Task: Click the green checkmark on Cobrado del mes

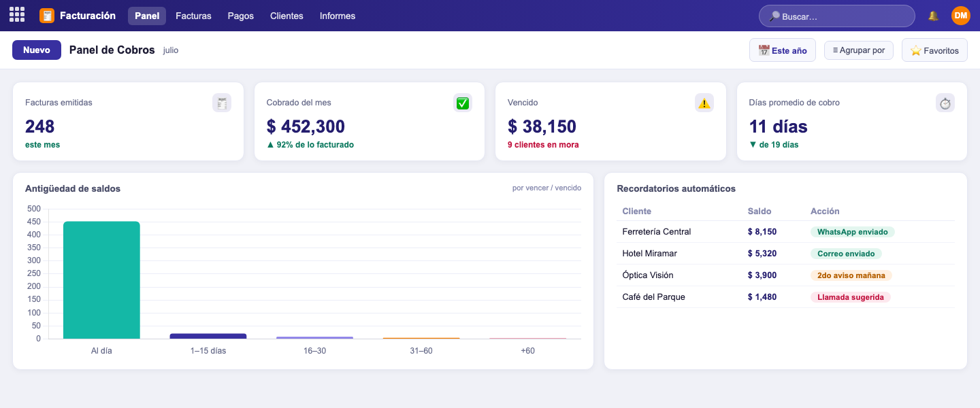Action: coord(463,103)
